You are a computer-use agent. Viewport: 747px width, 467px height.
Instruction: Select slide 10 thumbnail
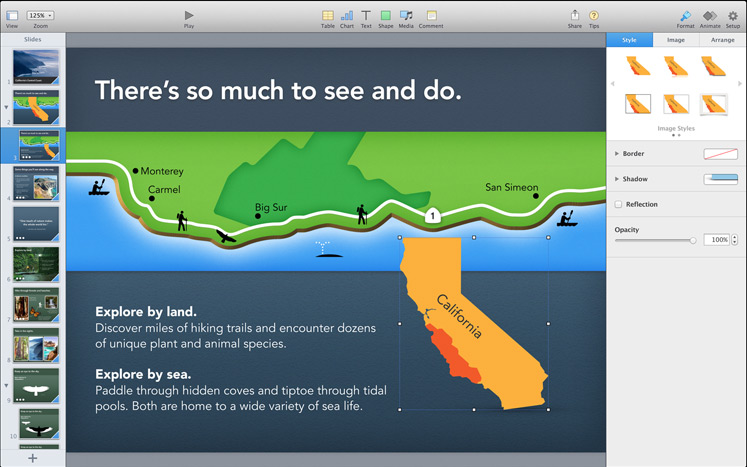tap(39, 423)
